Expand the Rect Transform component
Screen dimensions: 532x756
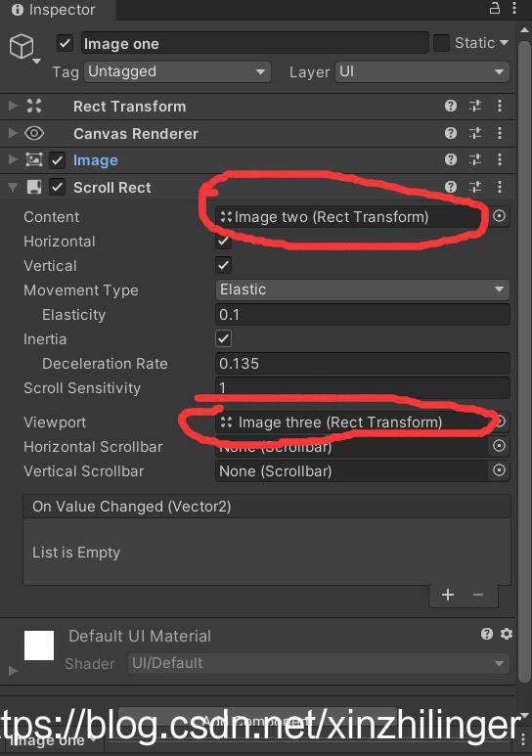click(x=13, y=106)
